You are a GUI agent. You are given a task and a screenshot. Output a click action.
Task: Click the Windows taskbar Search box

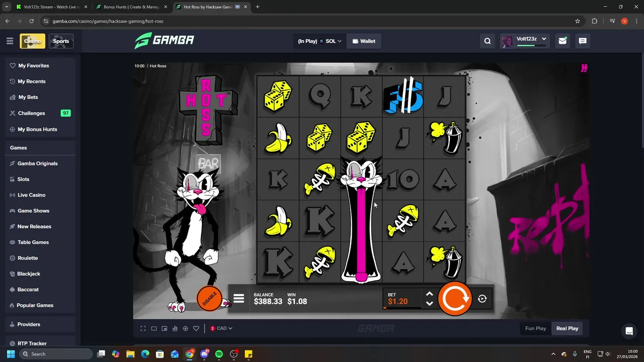56,354
